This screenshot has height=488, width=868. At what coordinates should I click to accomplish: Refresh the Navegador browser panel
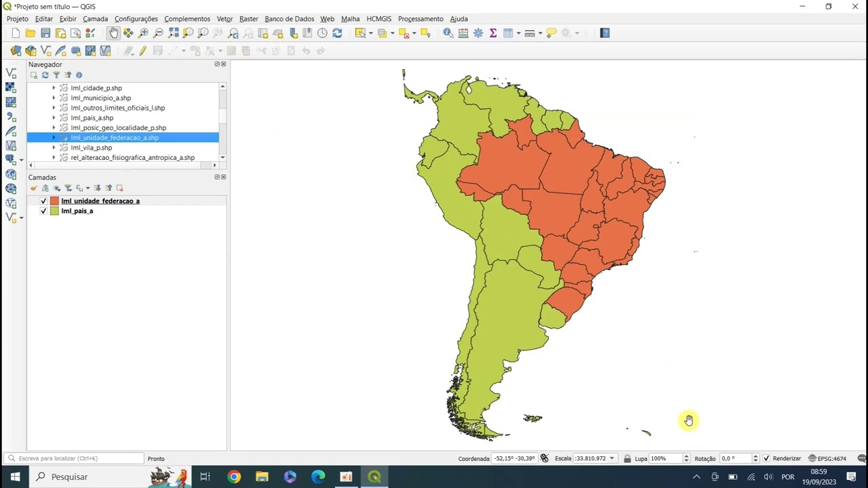pos(45,75)
